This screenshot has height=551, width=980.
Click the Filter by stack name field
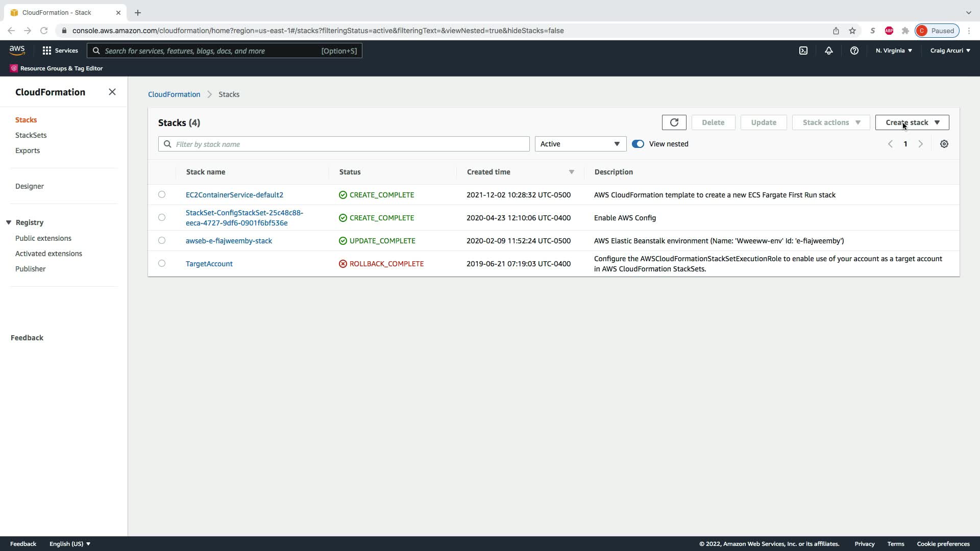click(x=344, y=144)
